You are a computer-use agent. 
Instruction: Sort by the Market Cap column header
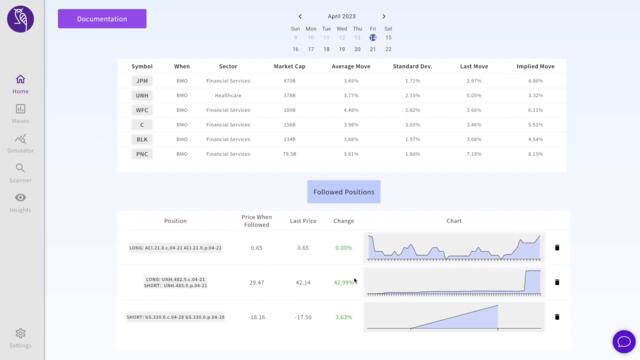coord(289,66)
